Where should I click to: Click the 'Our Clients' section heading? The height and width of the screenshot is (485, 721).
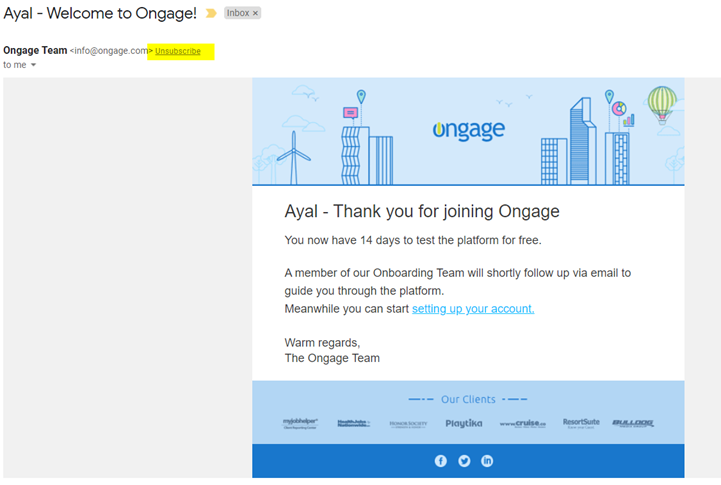(x=468, y=399)
